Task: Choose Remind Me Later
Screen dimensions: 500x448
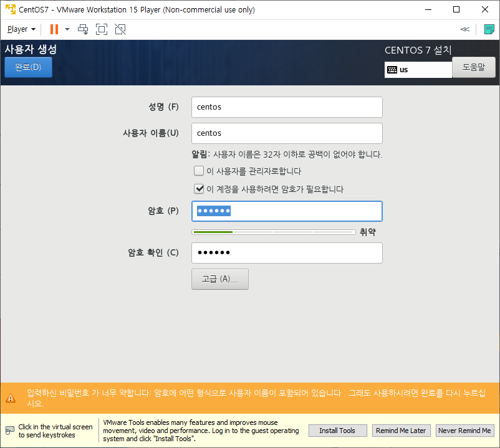Action: pyautogui.click(x=401, y=431)
